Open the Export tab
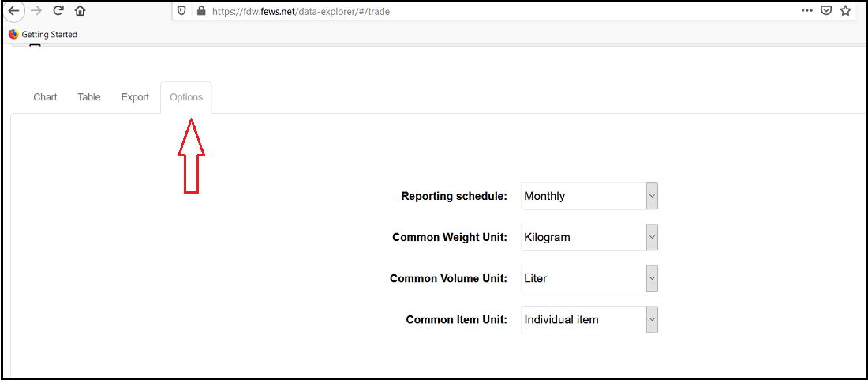Viewport: 868px width, 380px height. tap(135, 97)
